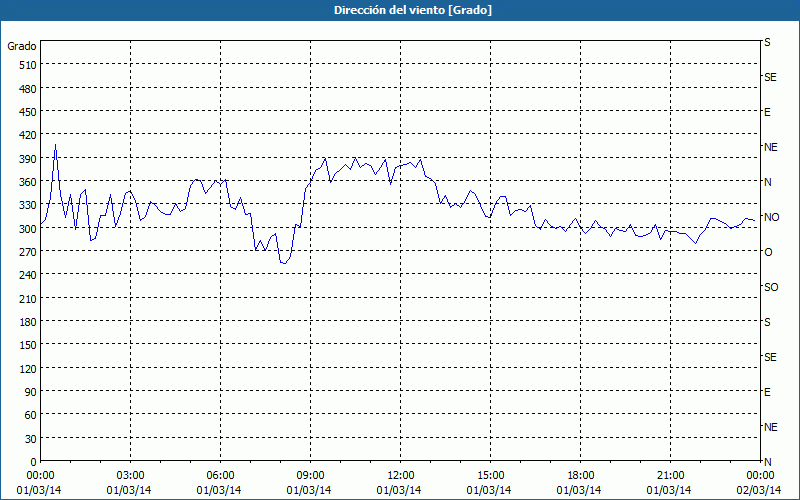This screenshot has width=800, height=500.
Task: Click the 300 y-axis value
Action: (28, 229)
